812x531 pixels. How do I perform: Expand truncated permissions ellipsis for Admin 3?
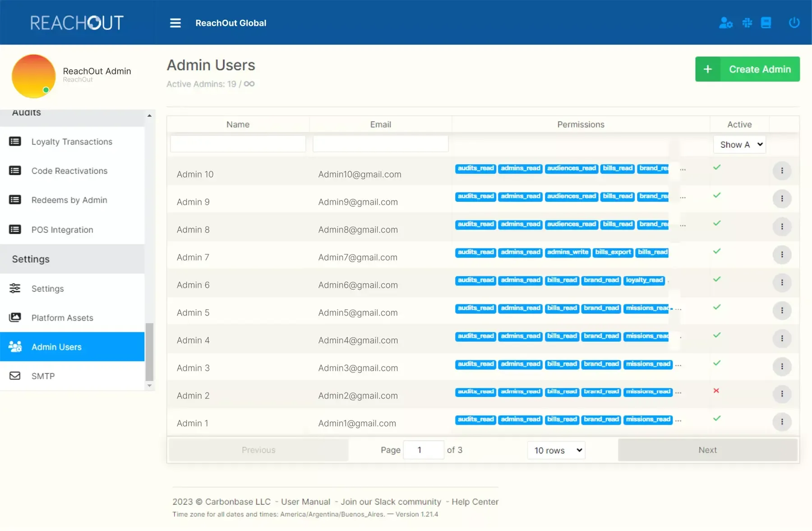click(678, 365)
